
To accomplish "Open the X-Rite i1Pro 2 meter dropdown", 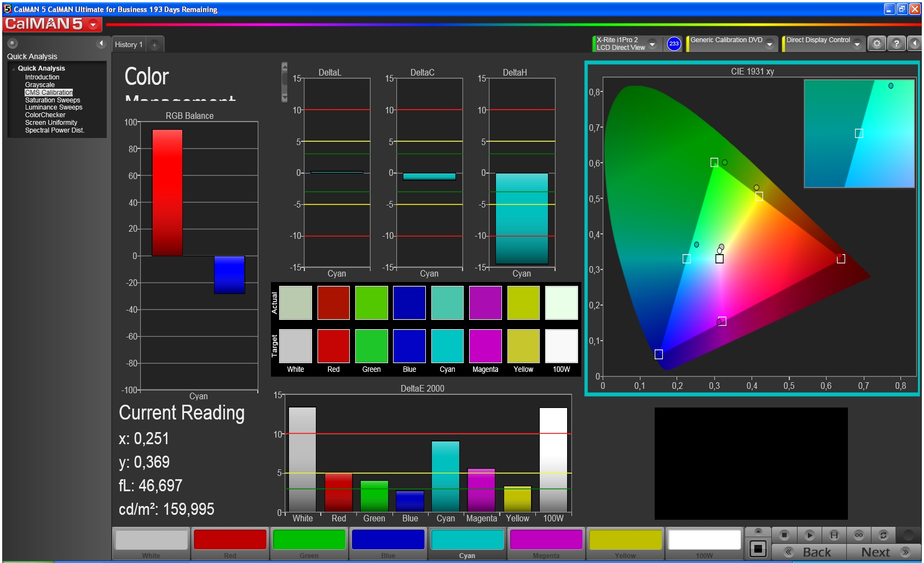I will [x=652, y=44].
